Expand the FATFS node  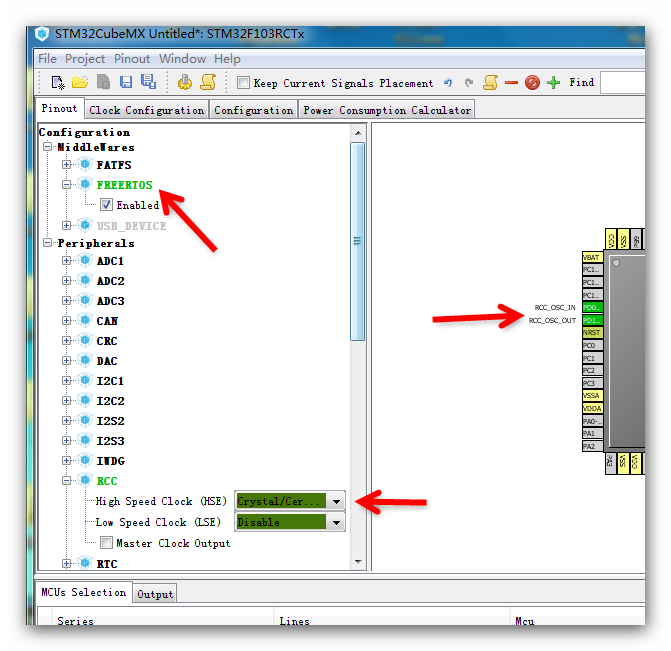pos(66,164)
